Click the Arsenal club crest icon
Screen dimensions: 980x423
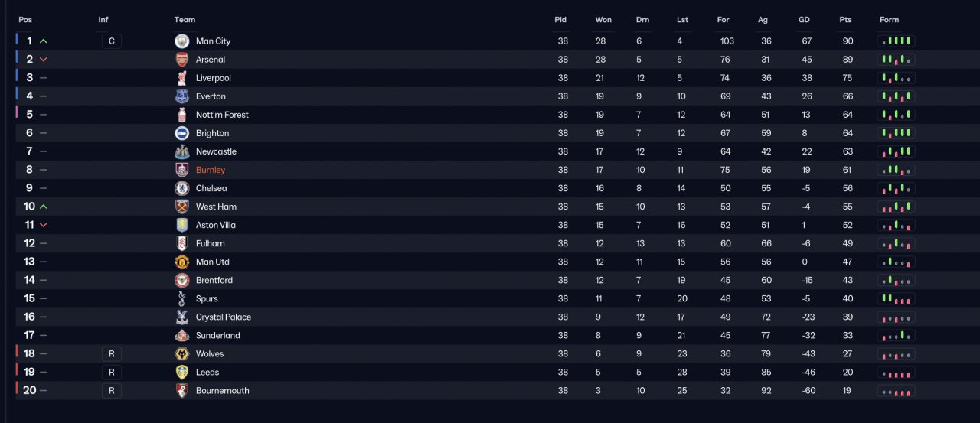point(181,60)
